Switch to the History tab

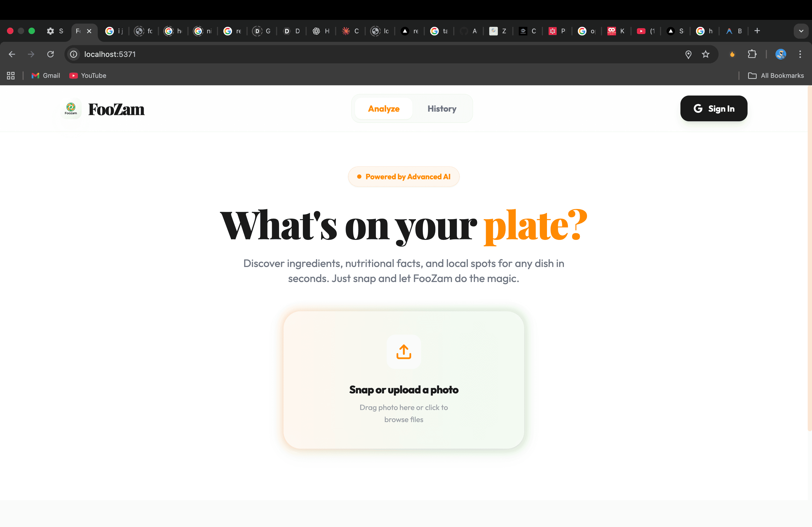[x=442, y=109]
